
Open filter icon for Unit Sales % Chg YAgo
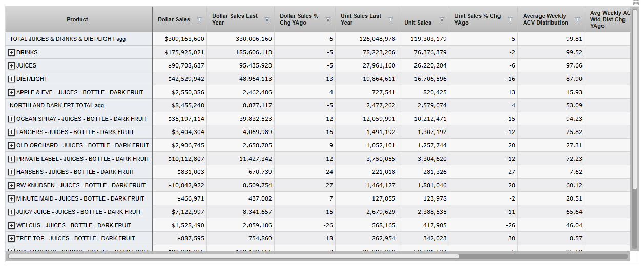click(x=510, y=20)
